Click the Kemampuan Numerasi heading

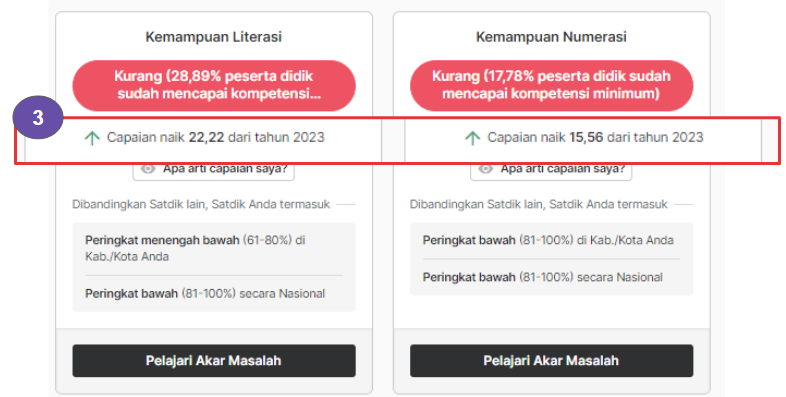[x=551, y=37]
